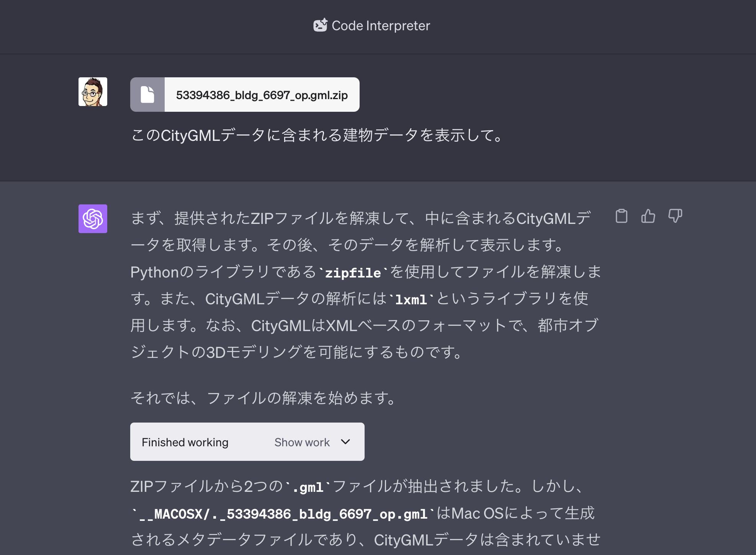Toggle thumbs down on the assistant's reply
Screen dimensions: 756x555
click(675, 216)
